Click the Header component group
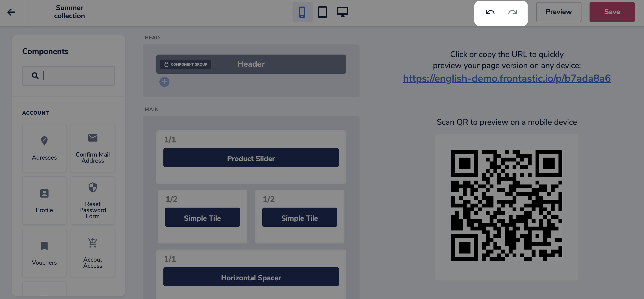This screenshot has width=644, height=299. pyautogui.click(x=251, y=64)
